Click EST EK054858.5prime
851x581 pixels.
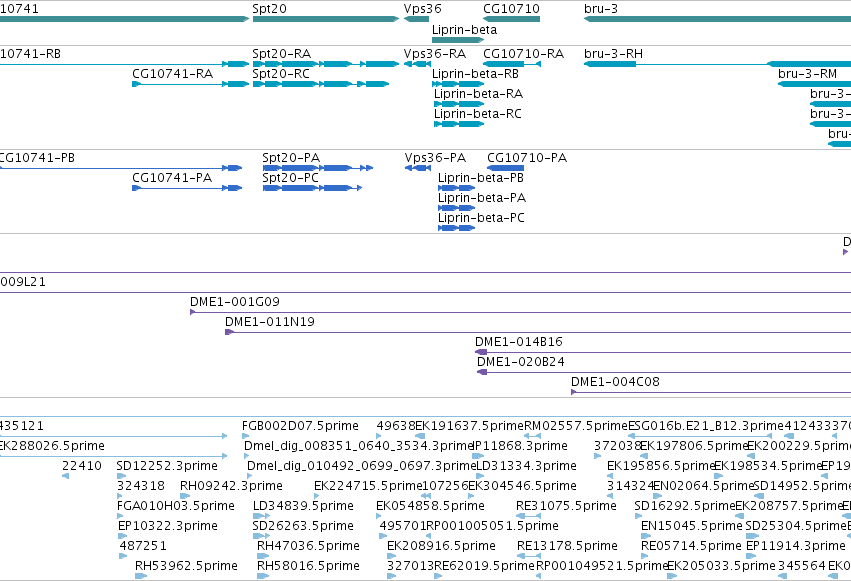[430, 506]
